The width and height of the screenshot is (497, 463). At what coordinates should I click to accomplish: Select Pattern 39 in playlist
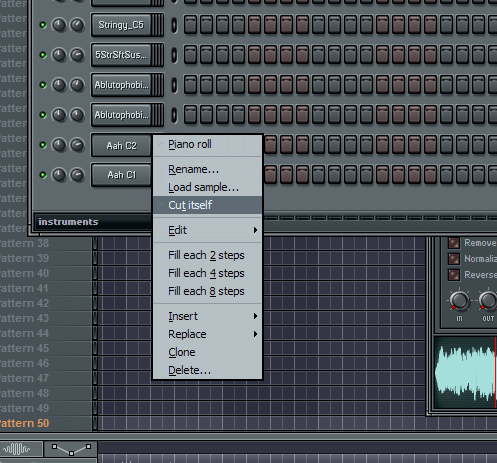point(24,258)
